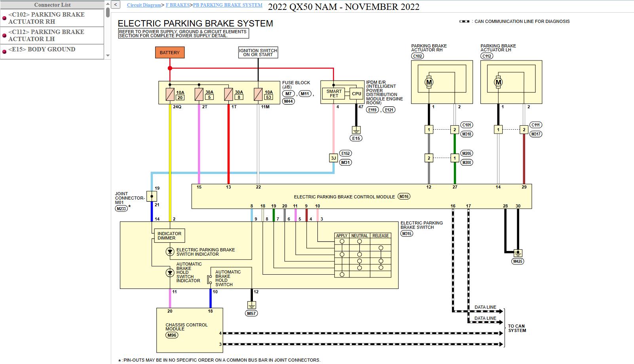Click the M7 connector tag
Screen dimensions: 634x364
(289, 94)
